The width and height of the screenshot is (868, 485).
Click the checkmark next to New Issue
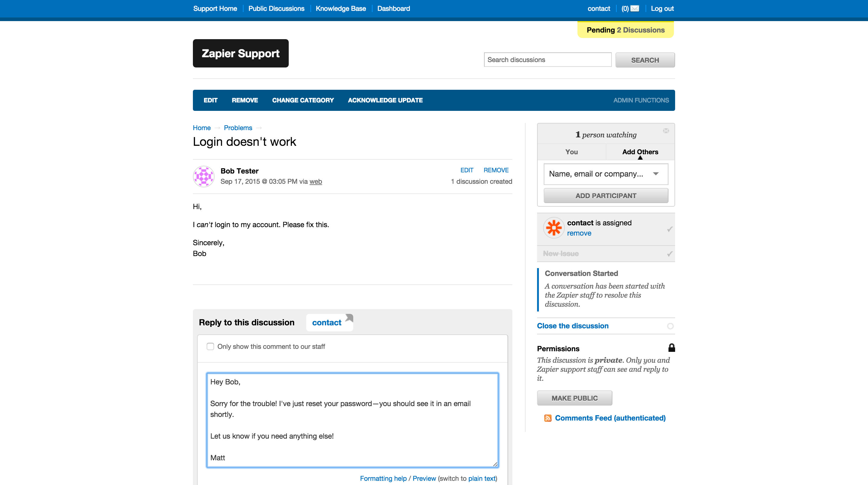669,254
